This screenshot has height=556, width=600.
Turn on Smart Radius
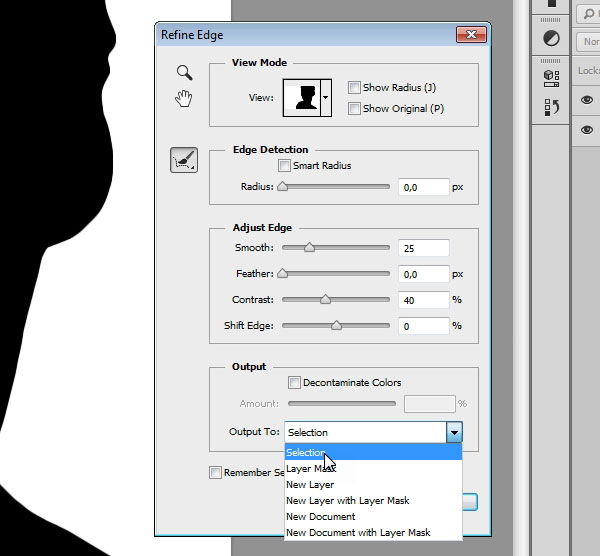point(285,166)
